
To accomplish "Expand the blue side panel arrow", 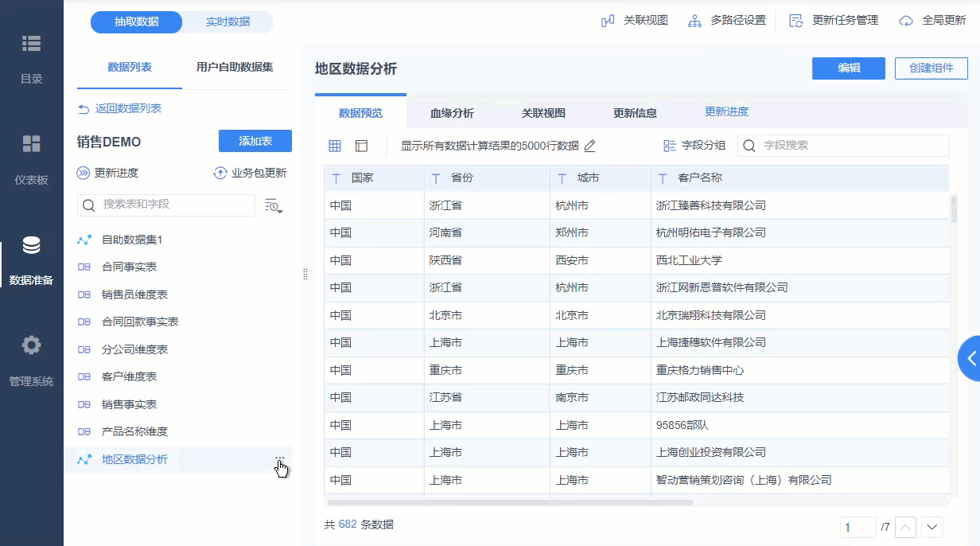I will [970, 358].
